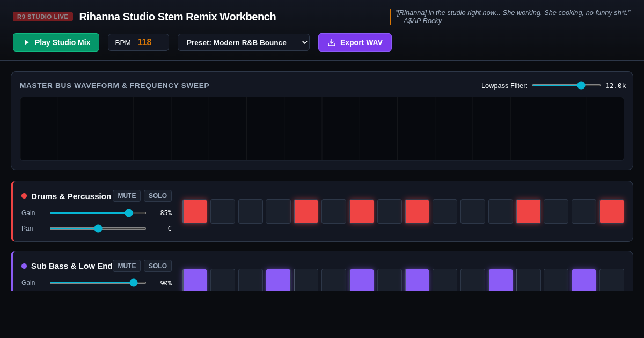Click the Sub Bass & Low End track name
644x338 pixels.
pyautogui.click(x=72, y=266)
